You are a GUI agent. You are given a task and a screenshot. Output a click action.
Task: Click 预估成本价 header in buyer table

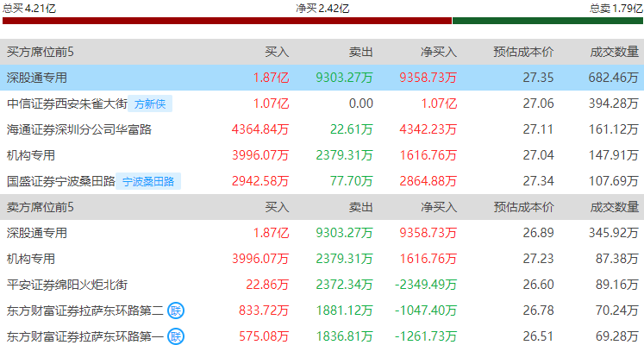click(x=523, y=52)
